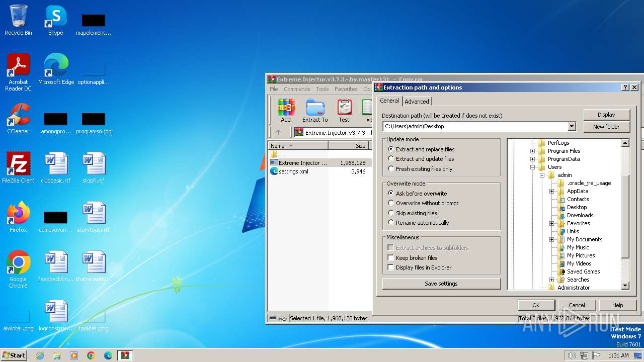Select the stopfi.rtf desktop file
Viewport: 644px width, 362px height.
94,168
